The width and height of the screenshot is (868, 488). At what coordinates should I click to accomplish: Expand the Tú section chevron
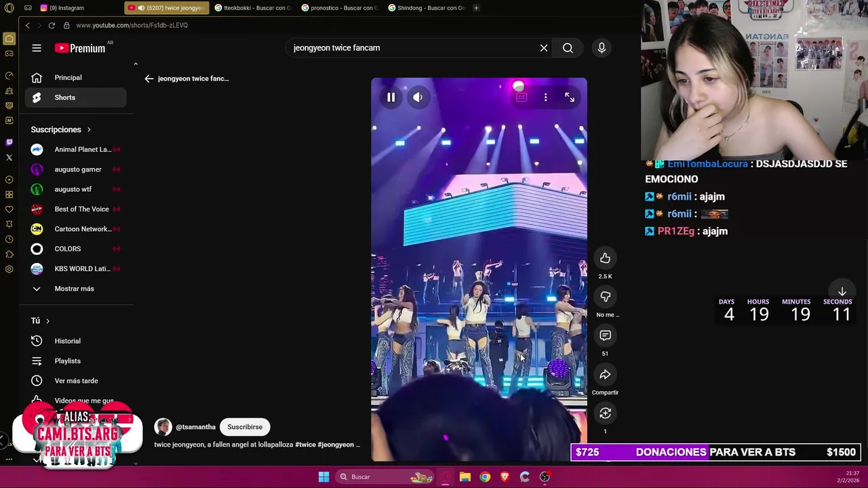47,321
